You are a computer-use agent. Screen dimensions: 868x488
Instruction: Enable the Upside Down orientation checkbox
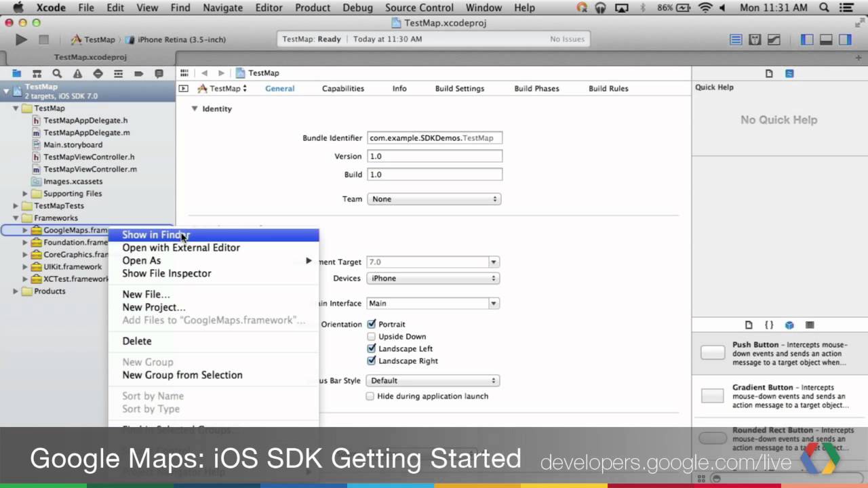point(371,336)
